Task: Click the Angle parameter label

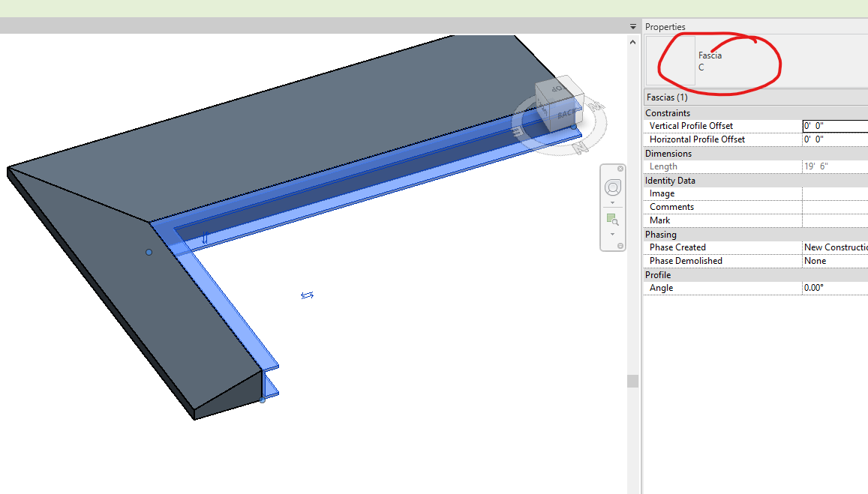Action: click(x=661, y=288)
